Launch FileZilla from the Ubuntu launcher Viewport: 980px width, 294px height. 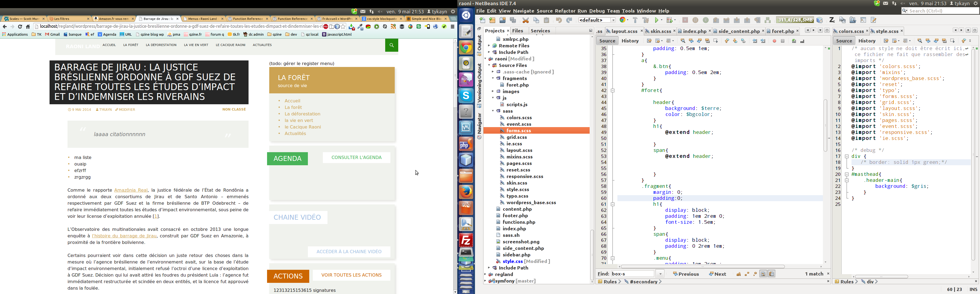point(466,240)
